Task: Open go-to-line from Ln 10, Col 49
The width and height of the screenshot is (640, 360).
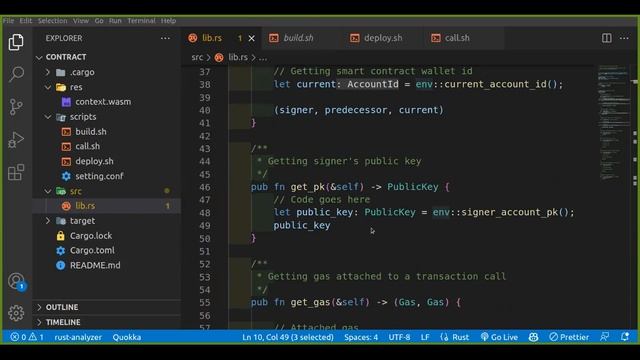Action: 288,337
